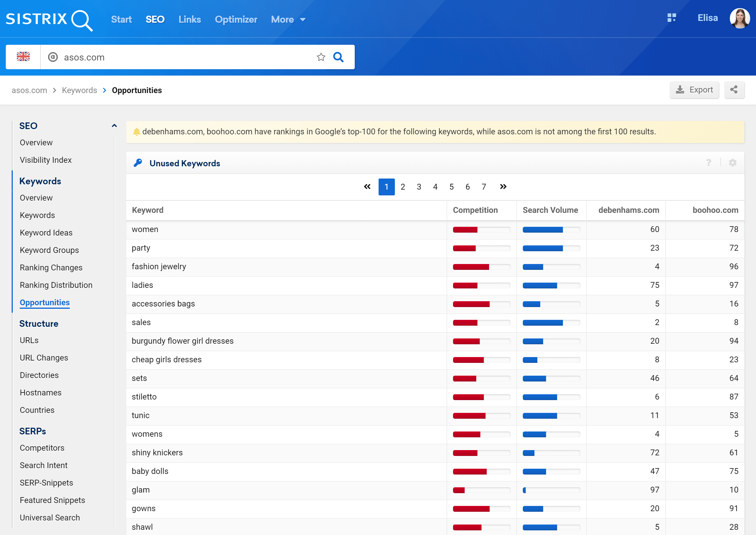Open Featured Snippets in sidebar

pos(52,500)
